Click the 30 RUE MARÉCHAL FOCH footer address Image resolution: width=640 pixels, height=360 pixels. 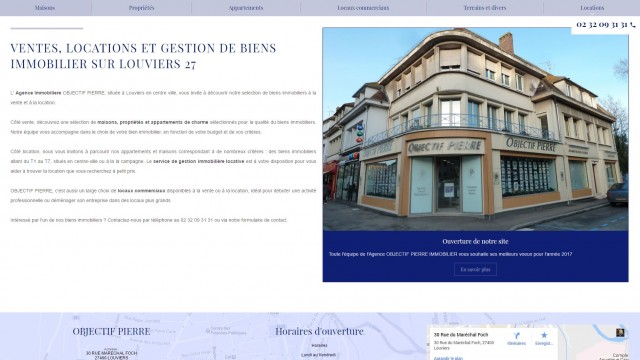coord(111,353)
